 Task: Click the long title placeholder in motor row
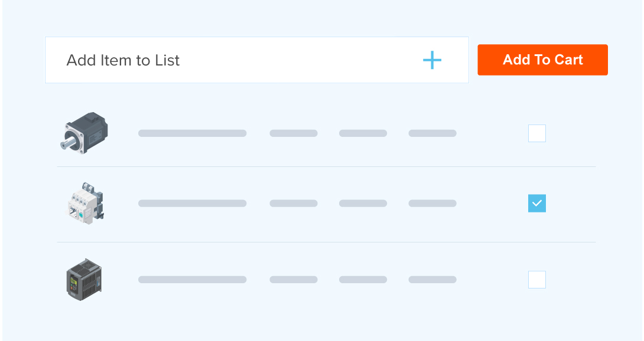click(x=192, y=133)
